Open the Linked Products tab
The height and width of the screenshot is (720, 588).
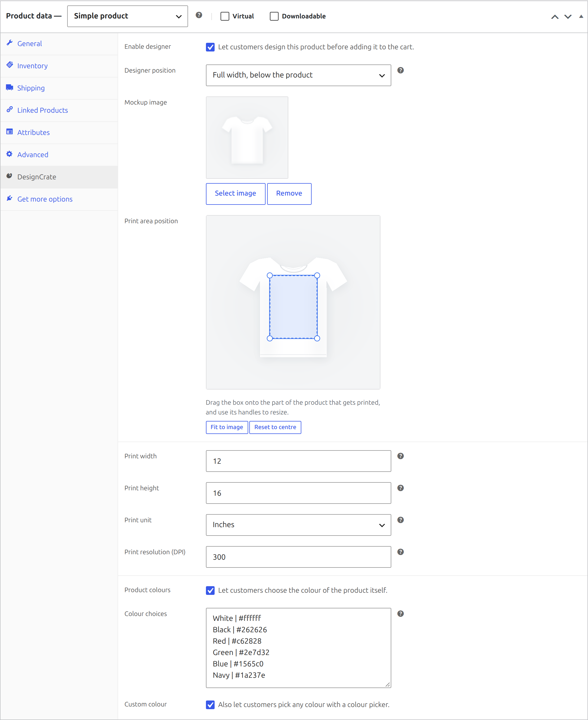pyautogui.click(x=59, y=110)
